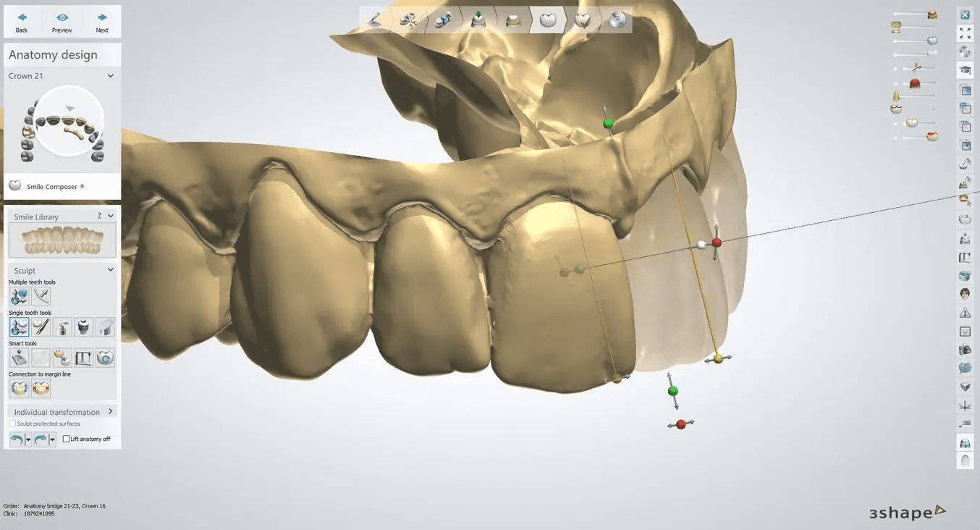Select the wax knife single tooth tool

pyautogui.click(x=41, y=327)
